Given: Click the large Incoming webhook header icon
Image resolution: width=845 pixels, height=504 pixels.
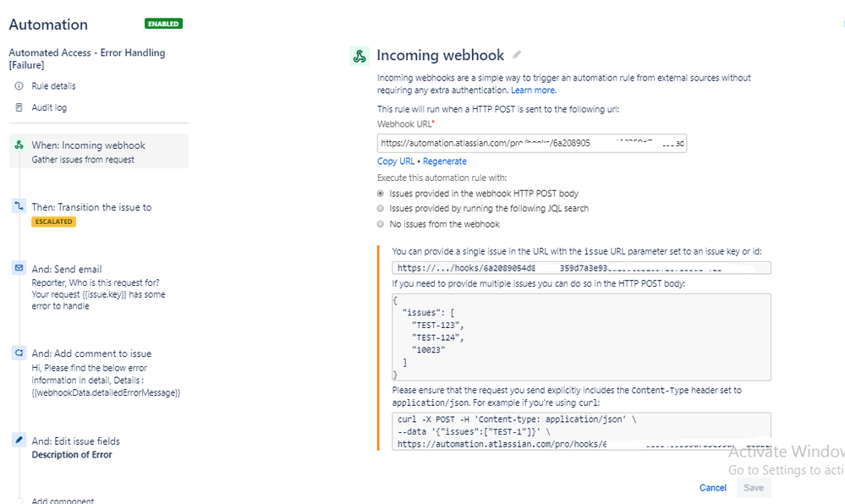Looking at the screenshot, I should (359, 56).
